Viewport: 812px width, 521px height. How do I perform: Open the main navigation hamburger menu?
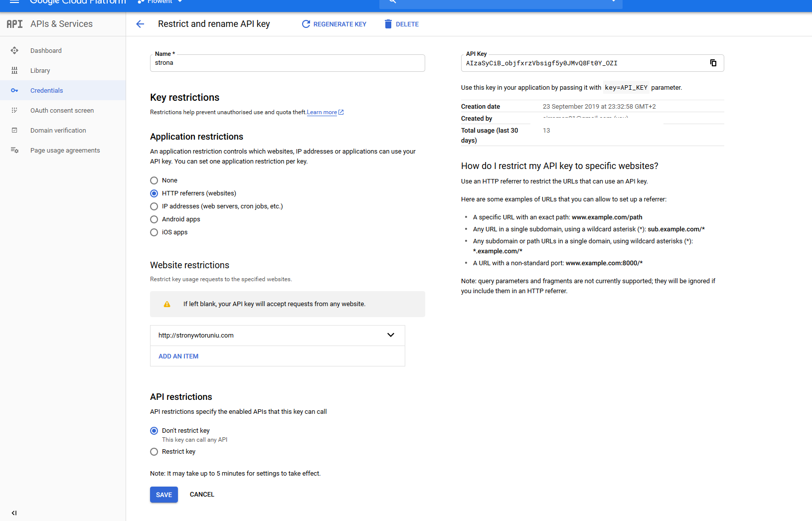[x=14, y=2]
